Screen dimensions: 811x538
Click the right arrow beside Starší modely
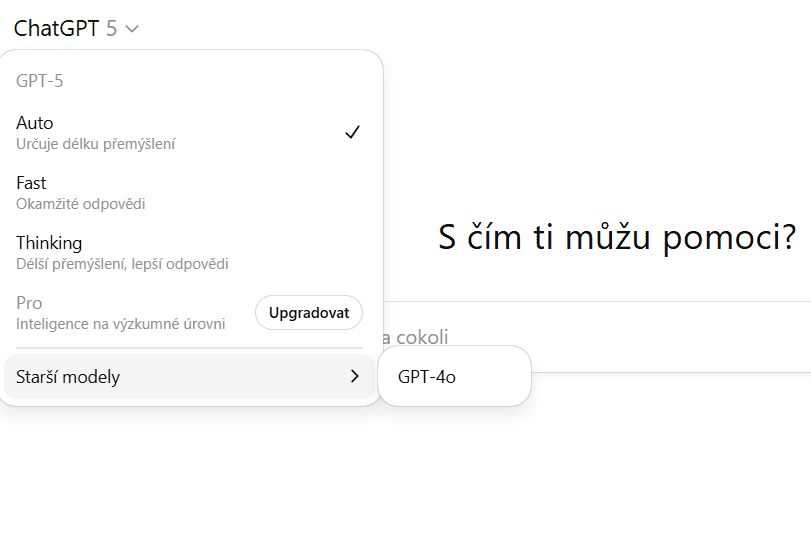click(354, 377)
